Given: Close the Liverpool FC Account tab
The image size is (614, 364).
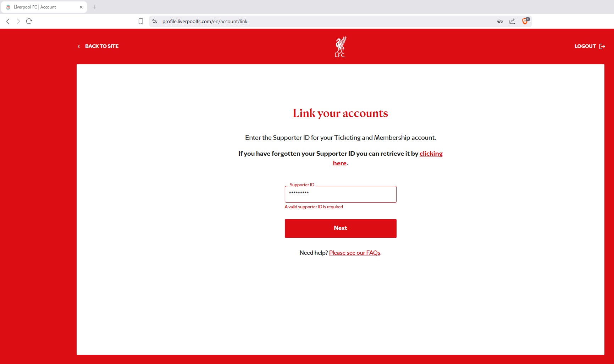Looking at the screenshot, I should pyautogui.click(x=81, y=7).
